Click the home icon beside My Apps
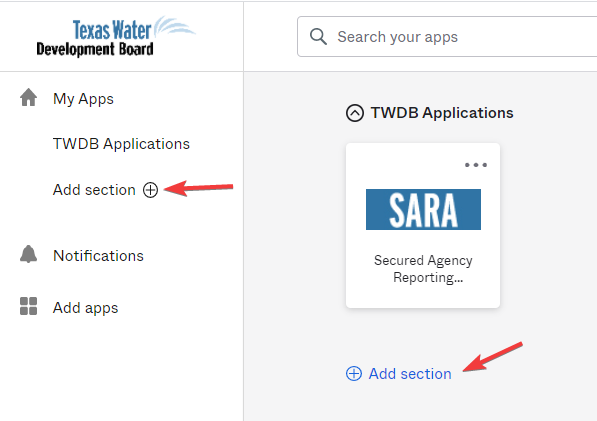The width and height of the screenshot is (597, 421). (29, 97)
